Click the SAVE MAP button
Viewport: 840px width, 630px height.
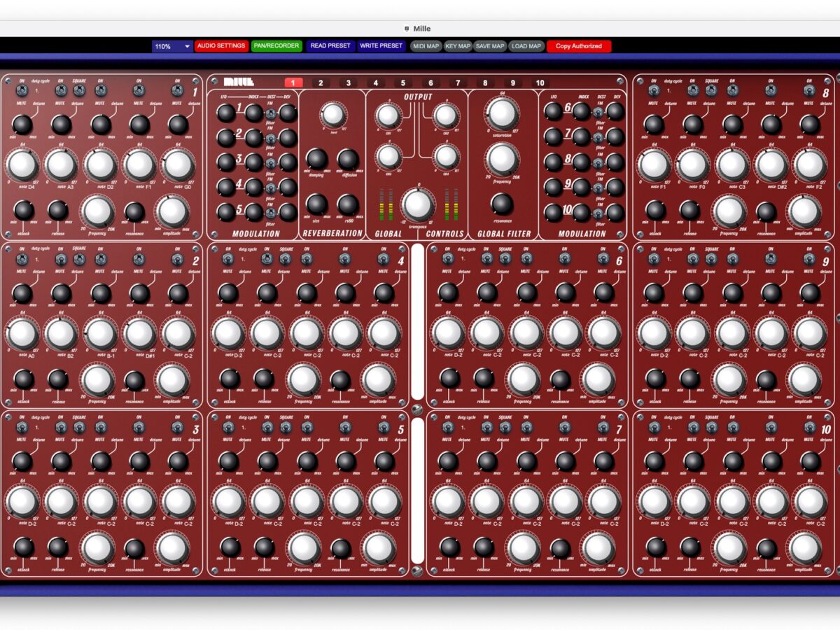click(489, 46)
